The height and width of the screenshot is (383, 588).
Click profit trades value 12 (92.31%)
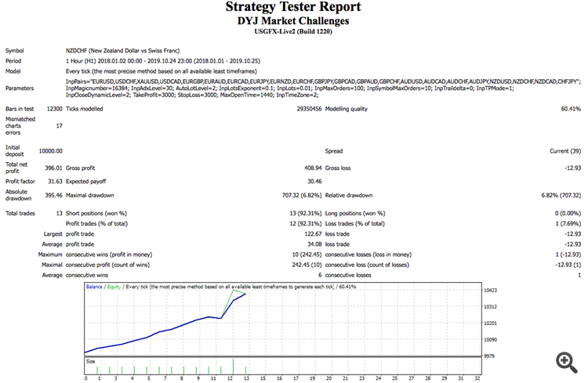[x=306, y=224]
